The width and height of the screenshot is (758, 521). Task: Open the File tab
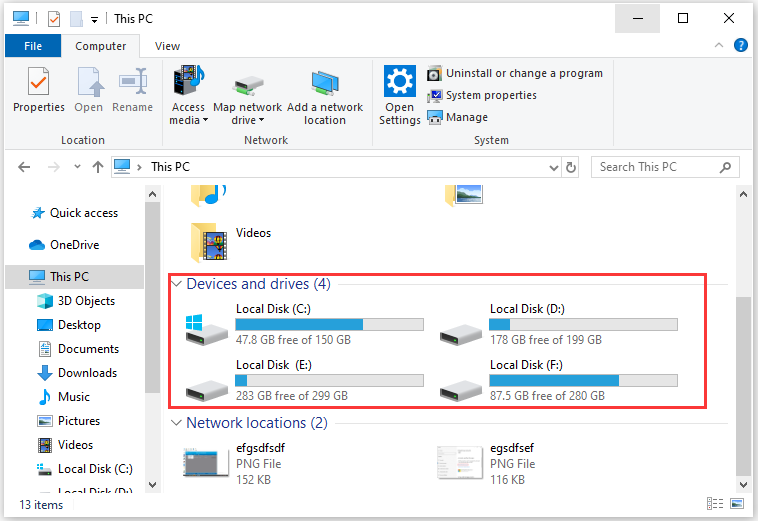[x=33, y=46]
